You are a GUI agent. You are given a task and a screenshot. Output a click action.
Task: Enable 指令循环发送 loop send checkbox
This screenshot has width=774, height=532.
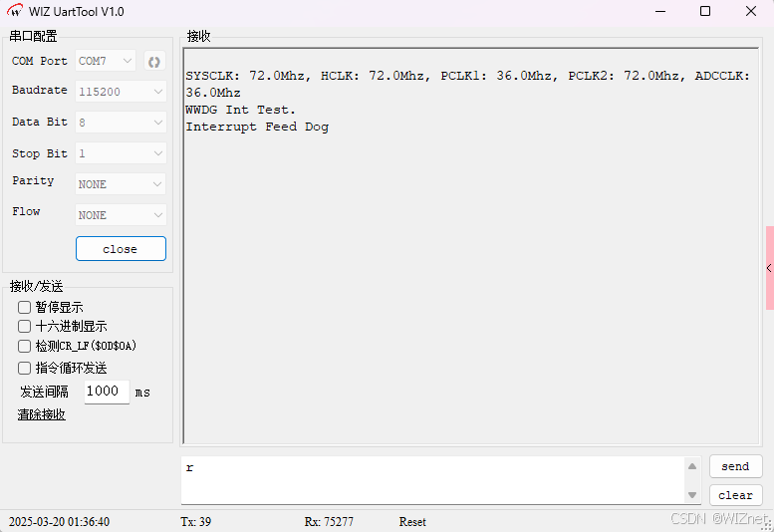[24, 369]
